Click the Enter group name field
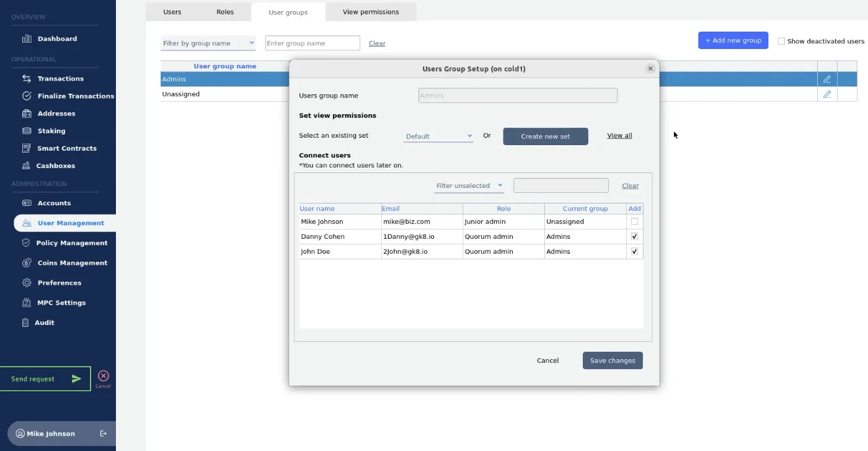 point(312,43)
